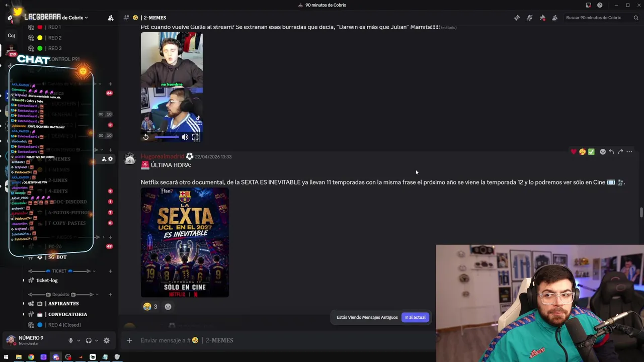The image size is (644, 362).
Task: Open Google Chrome from taskbar
Action: click(31, 357)
